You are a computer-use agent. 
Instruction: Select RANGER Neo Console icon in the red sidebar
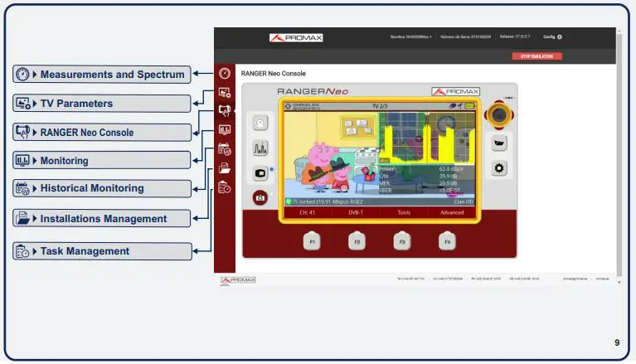click(x=225, y=110)
